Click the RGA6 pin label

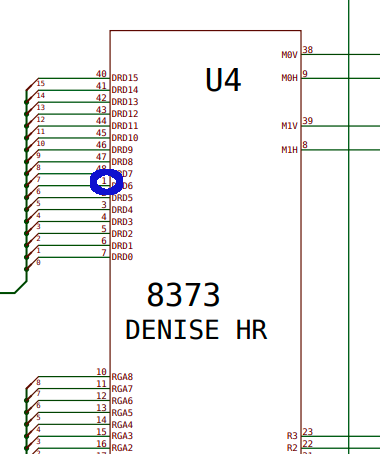tap(122, 401)
